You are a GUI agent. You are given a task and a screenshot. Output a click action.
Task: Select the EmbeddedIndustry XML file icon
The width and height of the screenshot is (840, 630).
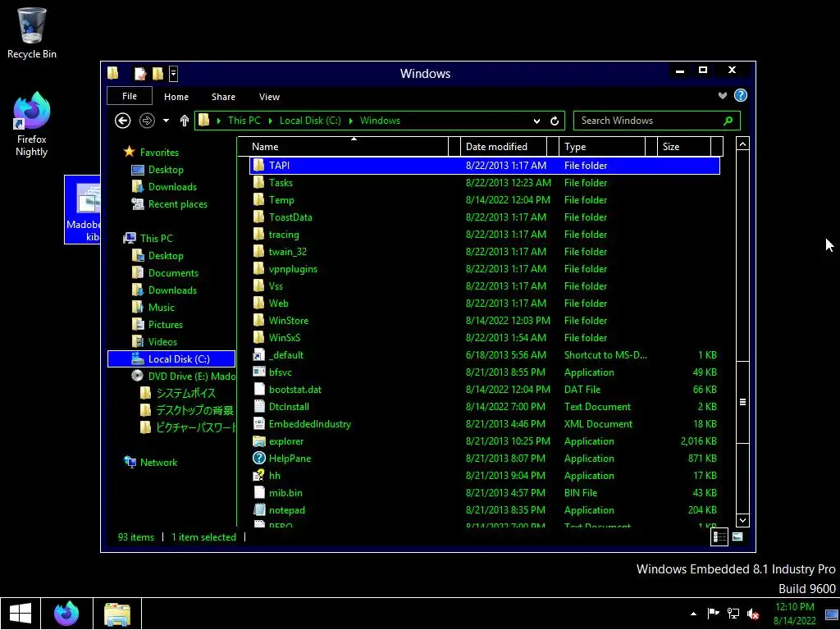click(x=259, y=424)
